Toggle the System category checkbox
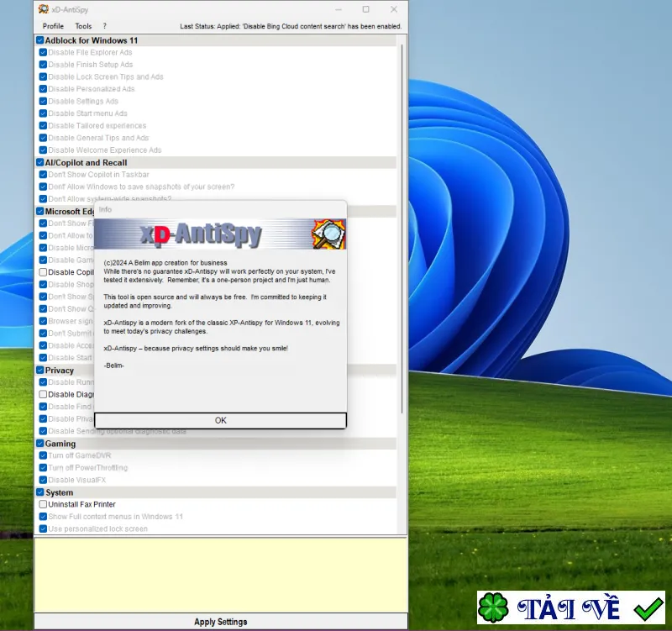The width and height of the screenshot is (672, 631). 40,492
